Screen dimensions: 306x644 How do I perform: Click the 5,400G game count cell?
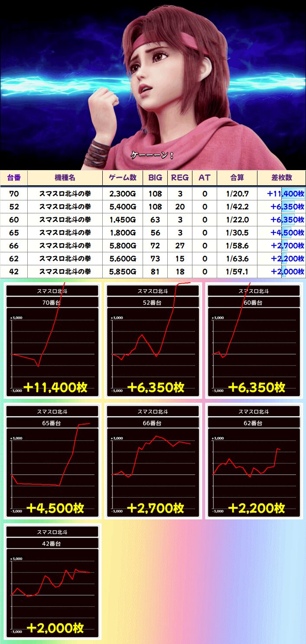click(x=123, y=207)
